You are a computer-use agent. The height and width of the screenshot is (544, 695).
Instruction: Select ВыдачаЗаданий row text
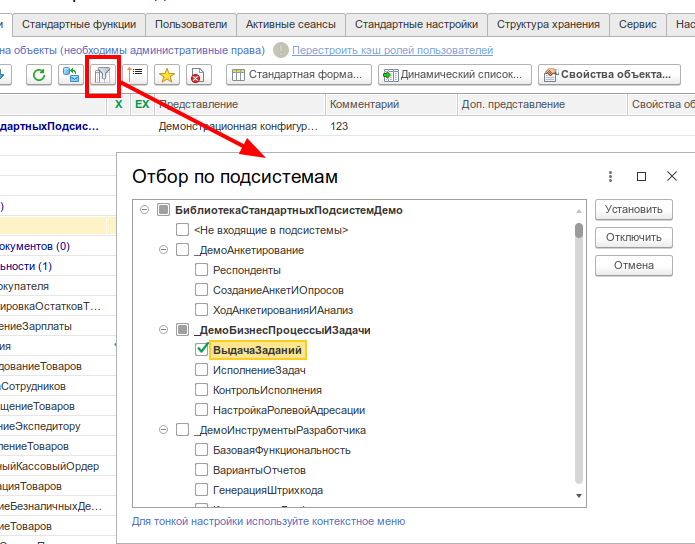click(x=258, y=350)
